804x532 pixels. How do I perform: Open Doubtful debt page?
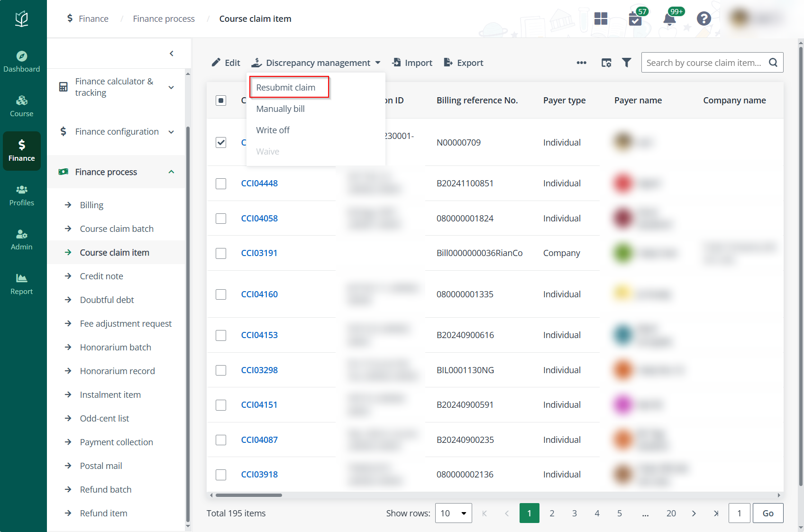[x=107, y=300]
